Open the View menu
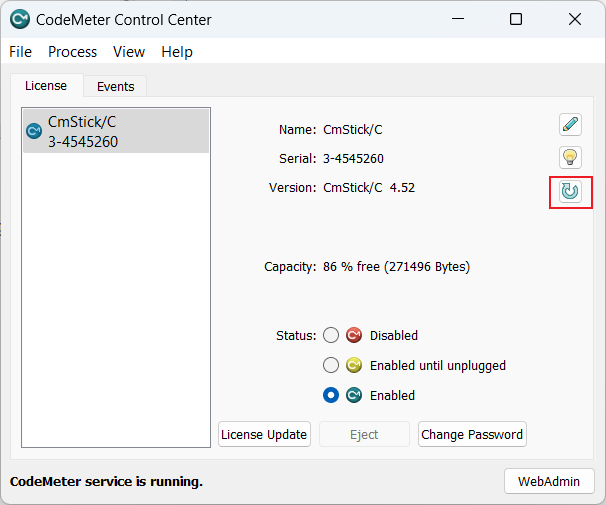The width and height of the screenshot is (606, 505). coord(129,52)
